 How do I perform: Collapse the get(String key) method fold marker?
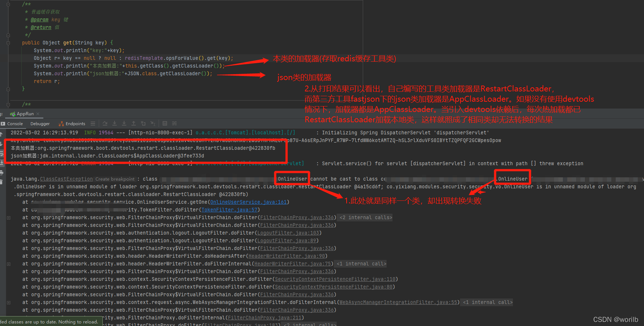coord(8,43)
